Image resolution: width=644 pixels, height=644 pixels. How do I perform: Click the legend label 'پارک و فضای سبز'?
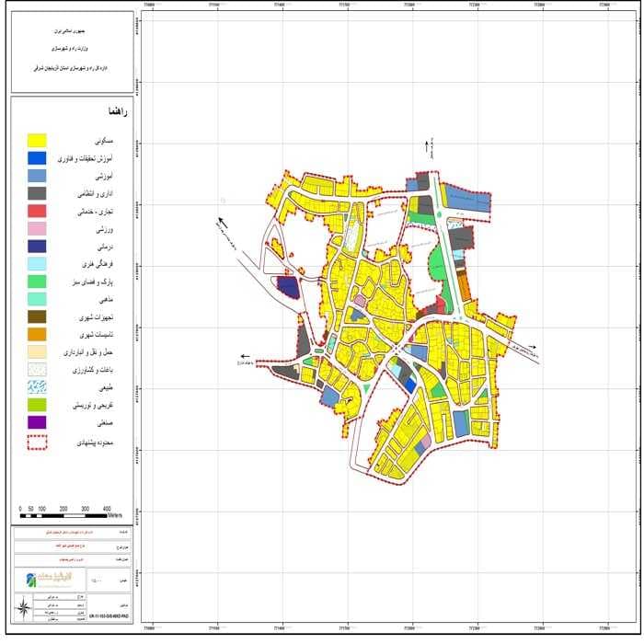(x=92, y=282)
